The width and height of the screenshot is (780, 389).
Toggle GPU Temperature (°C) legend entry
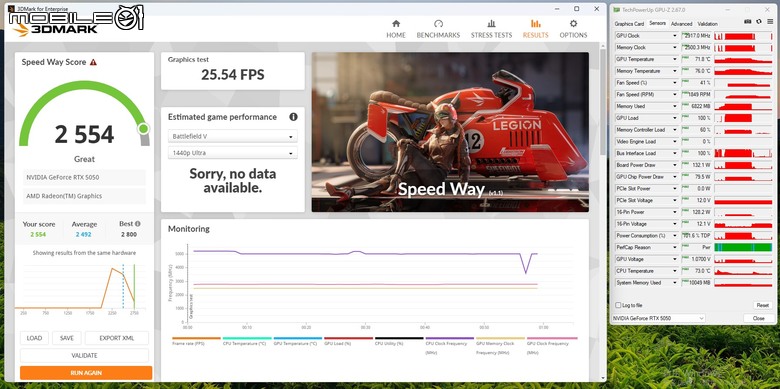coord(297,341)
